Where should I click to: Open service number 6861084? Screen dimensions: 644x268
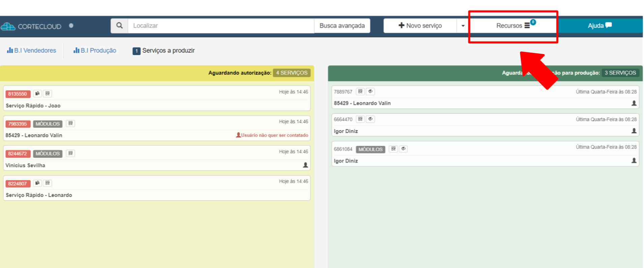(343, 149)
